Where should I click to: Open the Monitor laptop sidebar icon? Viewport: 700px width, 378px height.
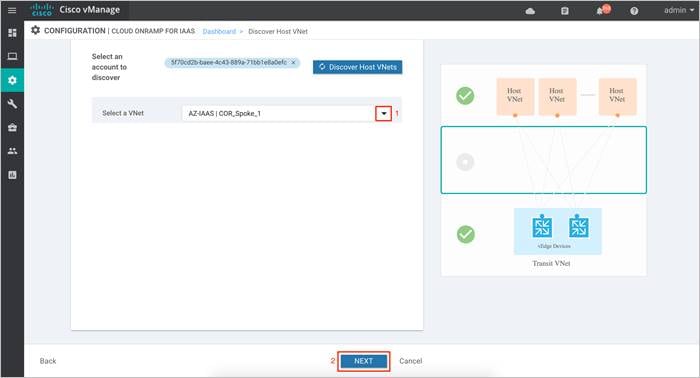coord(12,56)
